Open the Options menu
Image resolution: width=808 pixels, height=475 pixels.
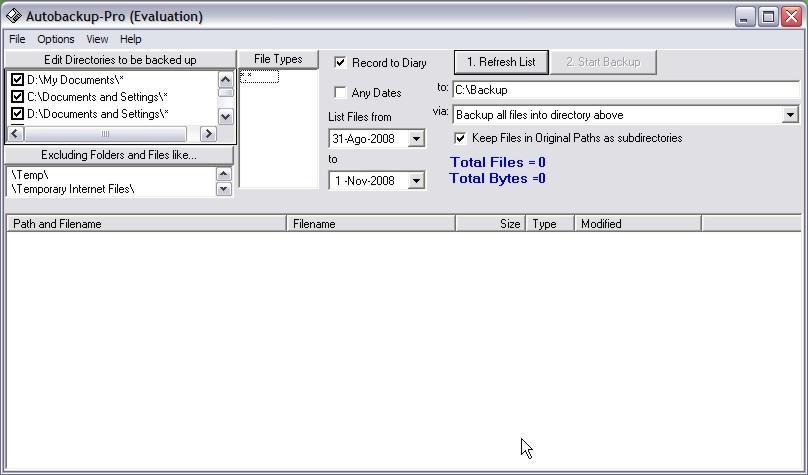(56, 39)
